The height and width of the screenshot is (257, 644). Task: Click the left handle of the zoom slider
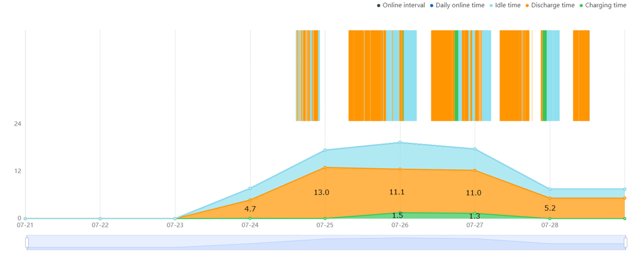click(27, 242)
